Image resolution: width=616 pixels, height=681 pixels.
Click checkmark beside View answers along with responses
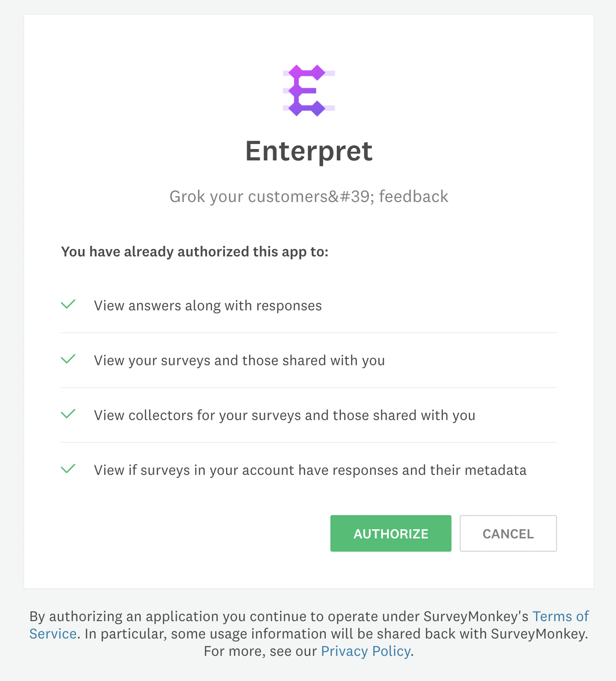[x=68, y=304]
